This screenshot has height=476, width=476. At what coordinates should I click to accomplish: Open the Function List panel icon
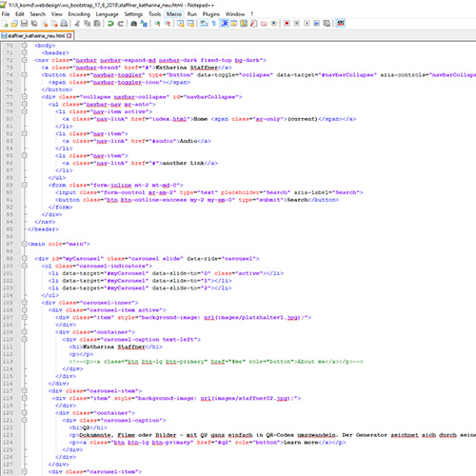tap(253, 24)
